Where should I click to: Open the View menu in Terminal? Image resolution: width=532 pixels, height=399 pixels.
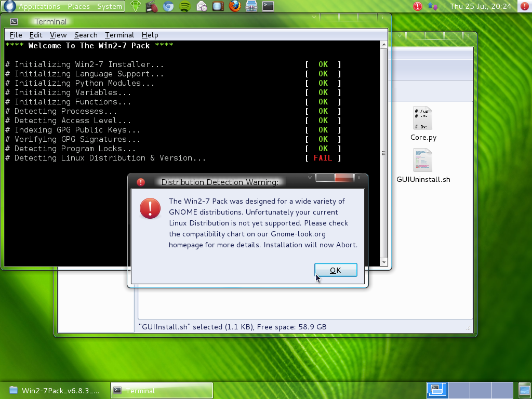tap(58, 35)
